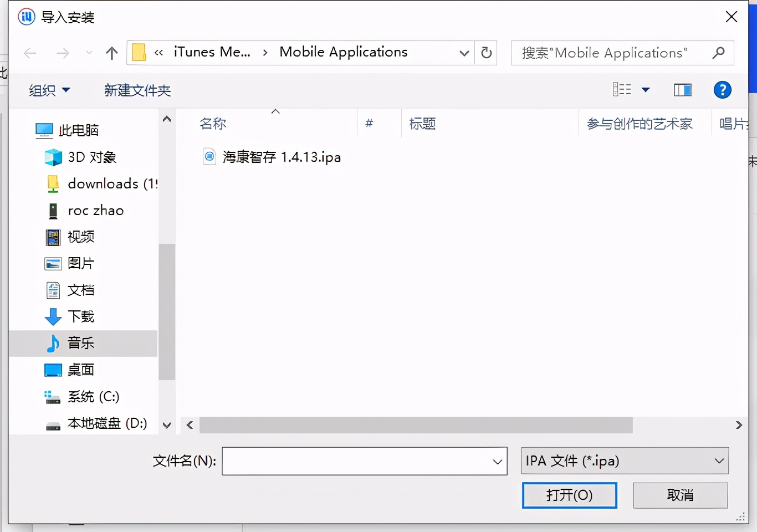Click the Help question mark icon
Screen dimensions: 757x532
click(723, 89)
